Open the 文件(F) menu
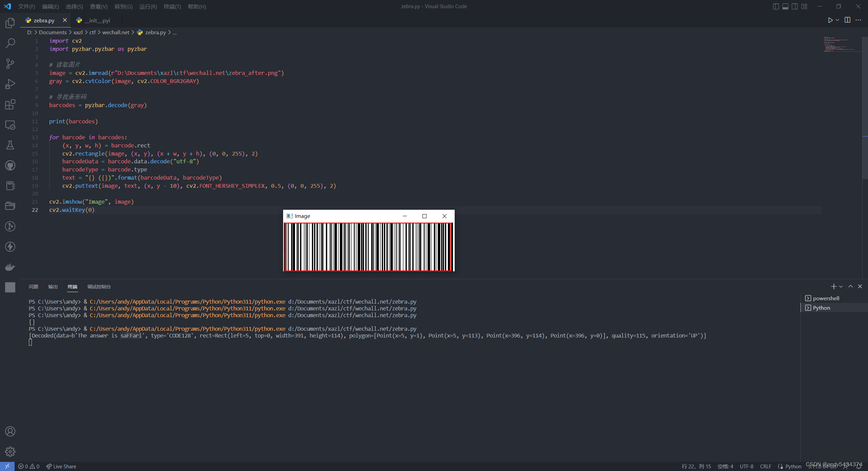Image resolution: width=868 pixels, height=471 pixels. point(26,6)
